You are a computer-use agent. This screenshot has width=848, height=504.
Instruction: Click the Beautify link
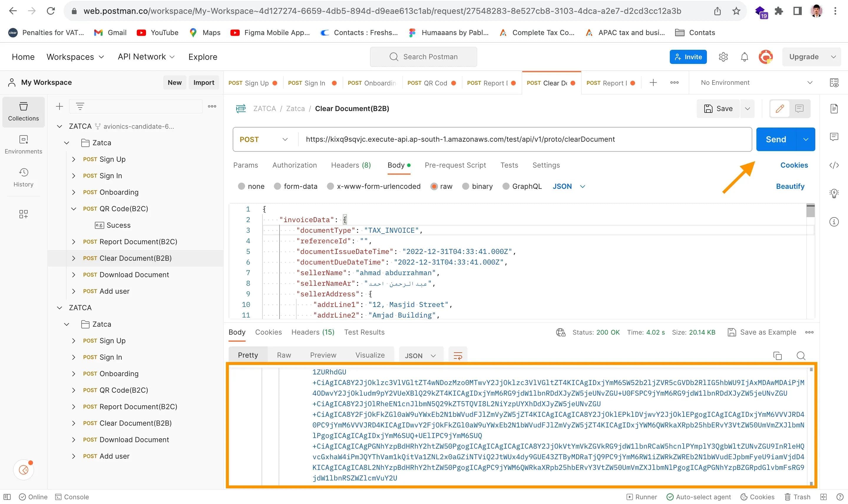pyautogui.click(x=790, y=186)
